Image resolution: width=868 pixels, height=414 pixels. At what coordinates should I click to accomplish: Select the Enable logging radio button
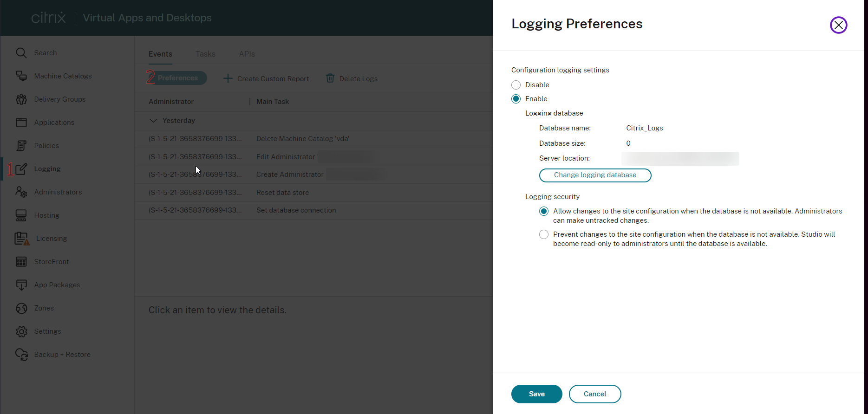tap(516, 99)
